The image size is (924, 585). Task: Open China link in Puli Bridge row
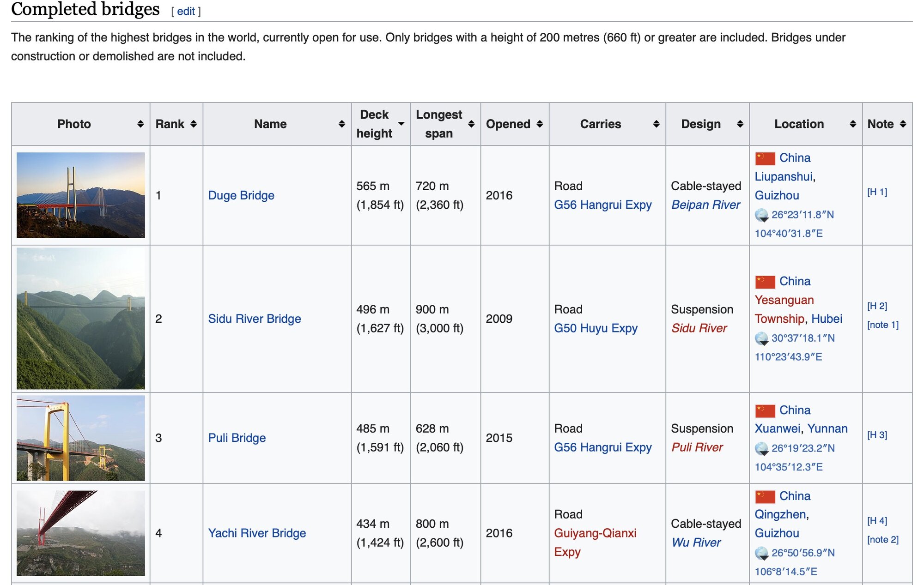coord(795,410)
